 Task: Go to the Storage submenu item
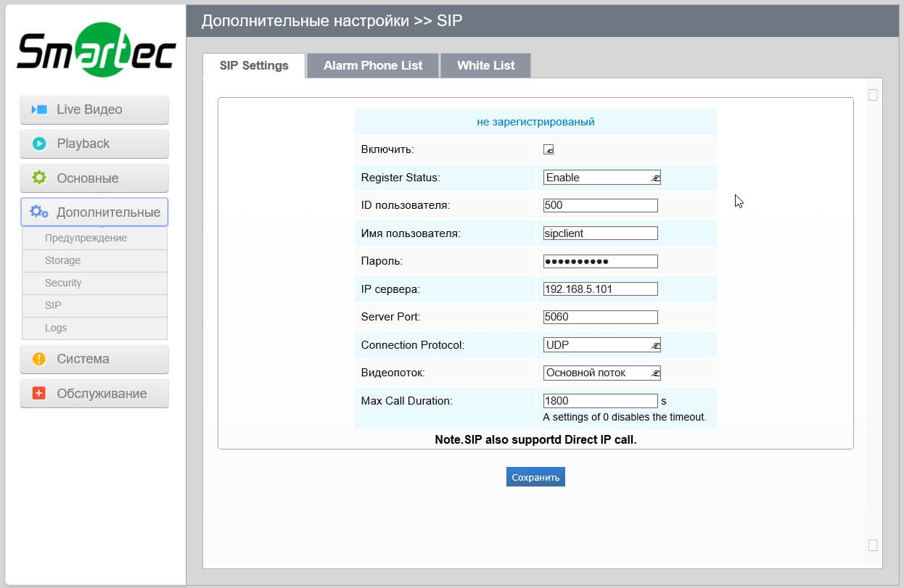point(62,260)
